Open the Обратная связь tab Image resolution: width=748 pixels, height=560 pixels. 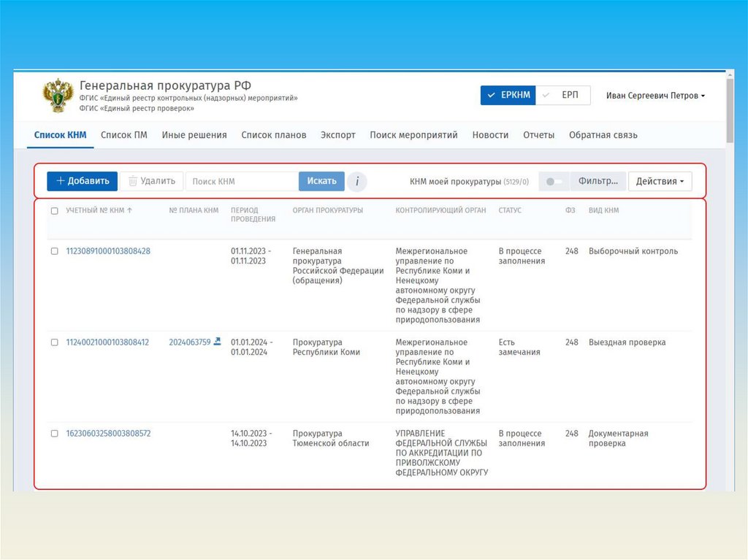click(x=603, y=135)
